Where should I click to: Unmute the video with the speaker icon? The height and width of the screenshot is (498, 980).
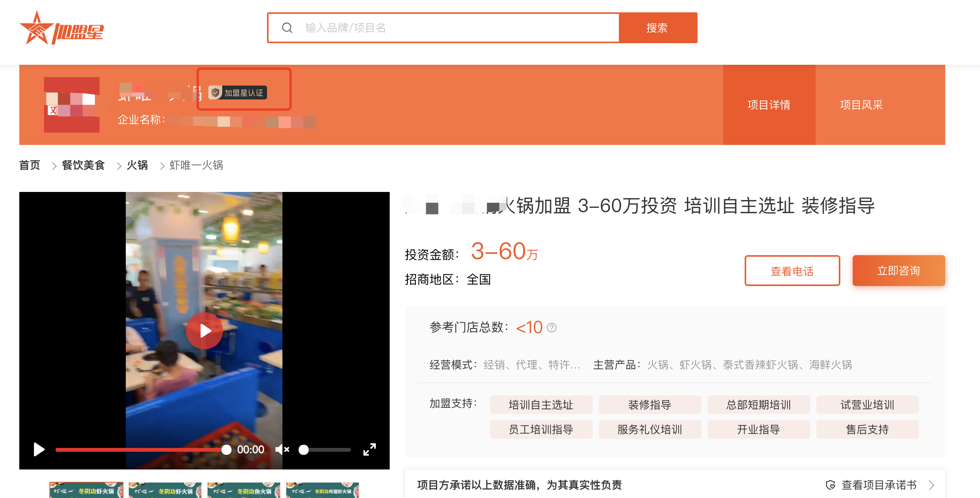(x=282, y=449)
